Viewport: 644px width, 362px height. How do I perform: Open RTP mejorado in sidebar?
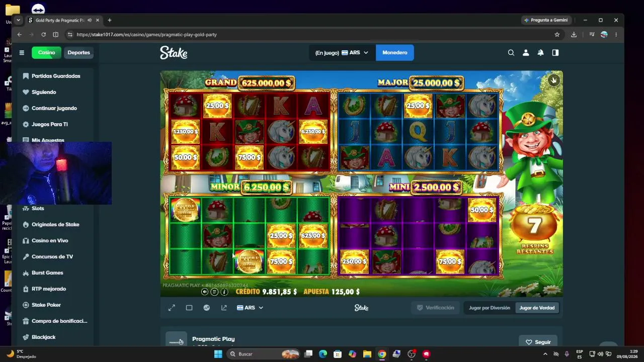coord(55,289)
